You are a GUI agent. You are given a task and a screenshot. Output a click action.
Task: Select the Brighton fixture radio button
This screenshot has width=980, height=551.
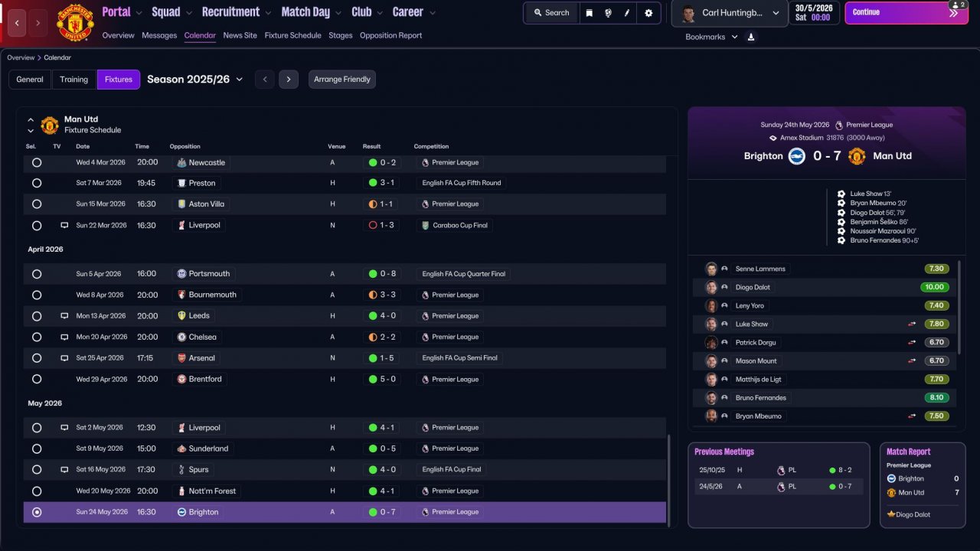coord(37,512)
